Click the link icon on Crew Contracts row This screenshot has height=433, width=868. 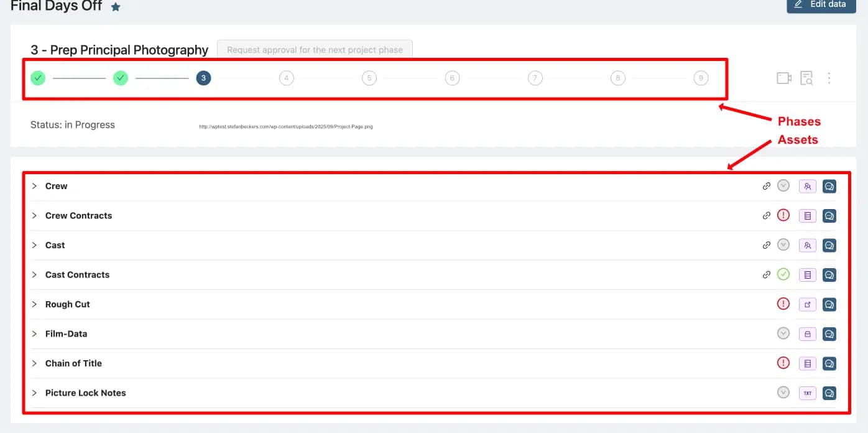tap(767, 215)
